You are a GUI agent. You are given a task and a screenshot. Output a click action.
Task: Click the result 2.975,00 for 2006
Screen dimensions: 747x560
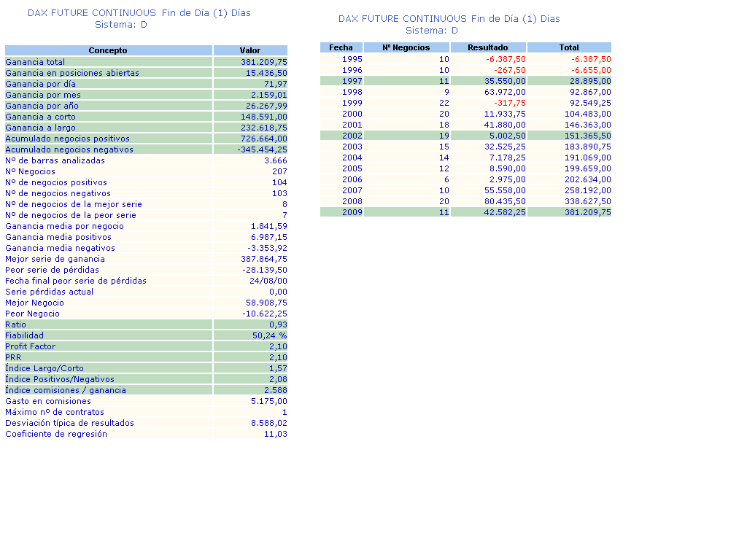coord(508,179)
